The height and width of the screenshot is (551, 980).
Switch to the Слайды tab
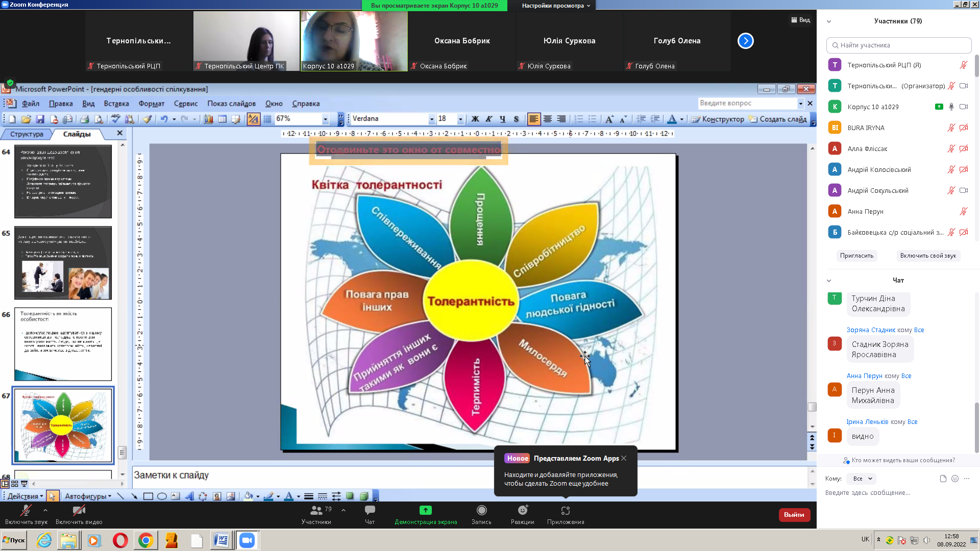[77, 134]
